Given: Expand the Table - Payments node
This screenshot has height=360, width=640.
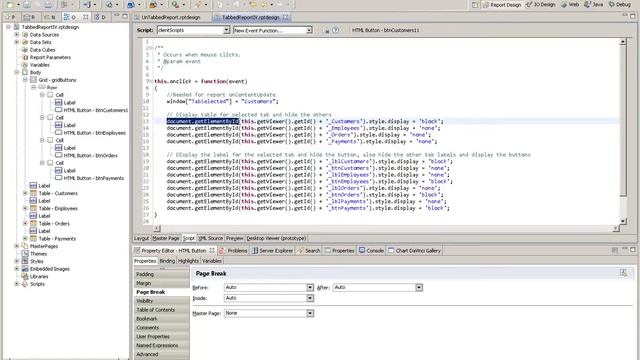Looking at the screenshot, I should [25, 238].
